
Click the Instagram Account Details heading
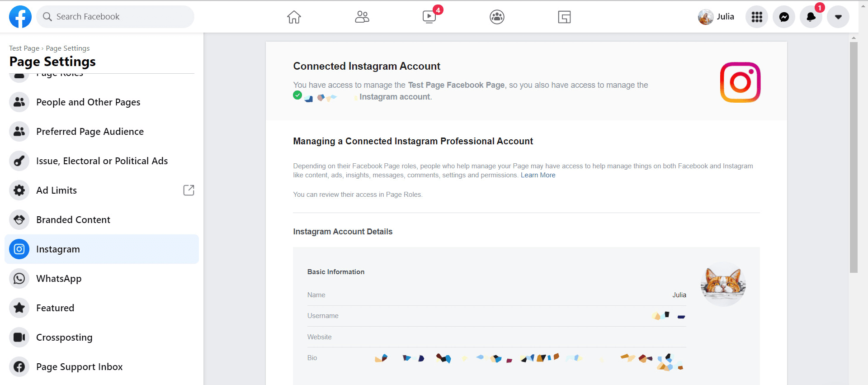pos(343,232)
